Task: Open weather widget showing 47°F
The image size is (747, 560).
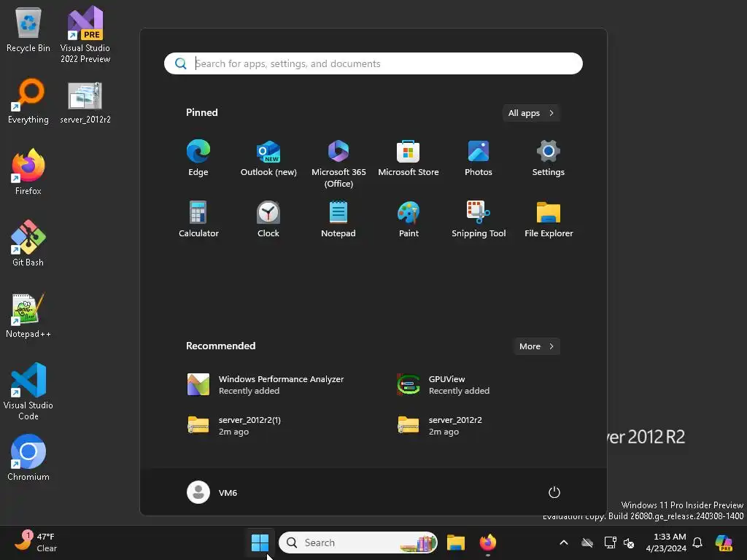Action: coord(36,542)
